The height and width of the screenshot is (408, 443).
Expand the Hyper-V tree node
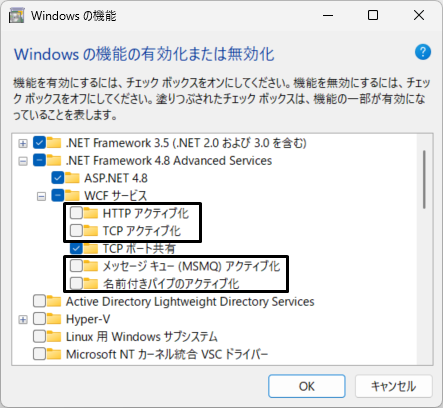click(x=23, y=320)
